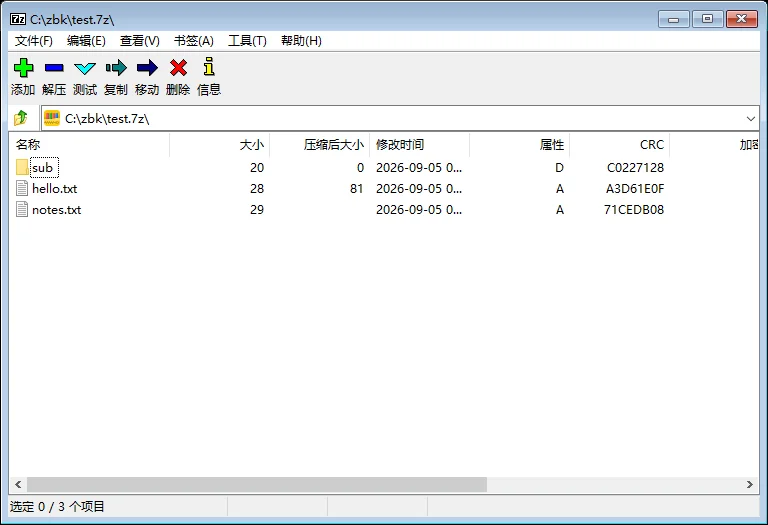
Task: Select the hello.txt file name
Action: pos(54,189)
